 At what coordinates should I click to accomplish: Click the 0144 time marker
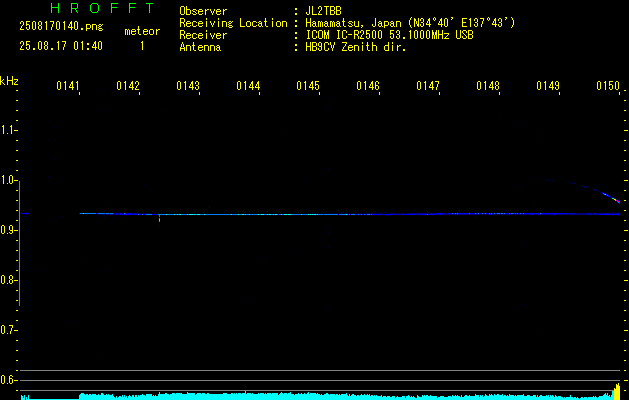pos(248,86)
